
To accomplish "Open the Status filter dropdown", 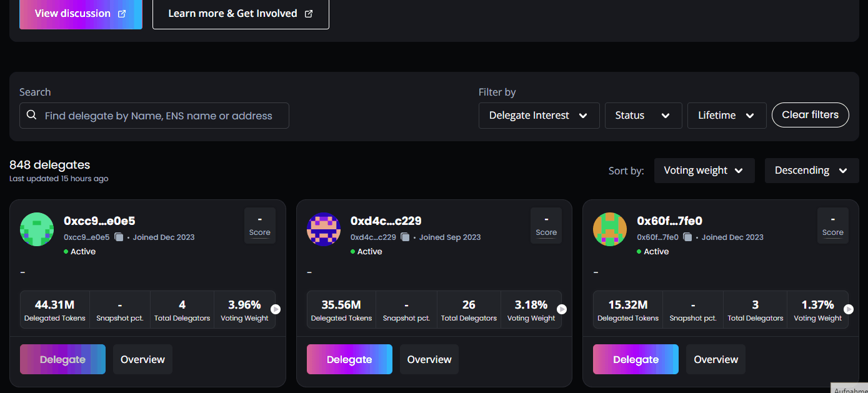I will click(x=642, y=116).
